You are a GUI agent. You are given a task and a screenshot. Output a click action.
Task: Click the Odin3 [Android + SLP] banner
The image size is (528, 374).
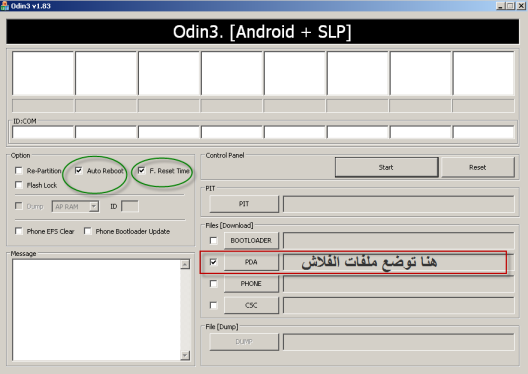pos(263,32)
